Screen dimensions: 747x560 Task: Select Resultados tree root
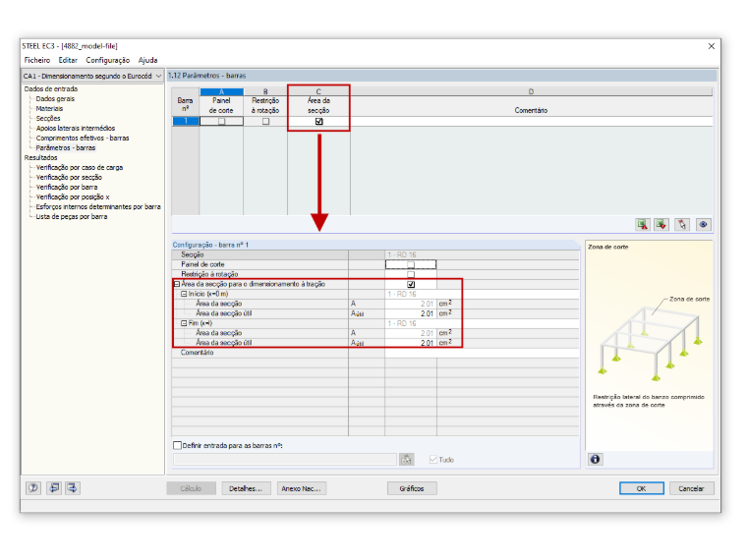tap(41, 157)
